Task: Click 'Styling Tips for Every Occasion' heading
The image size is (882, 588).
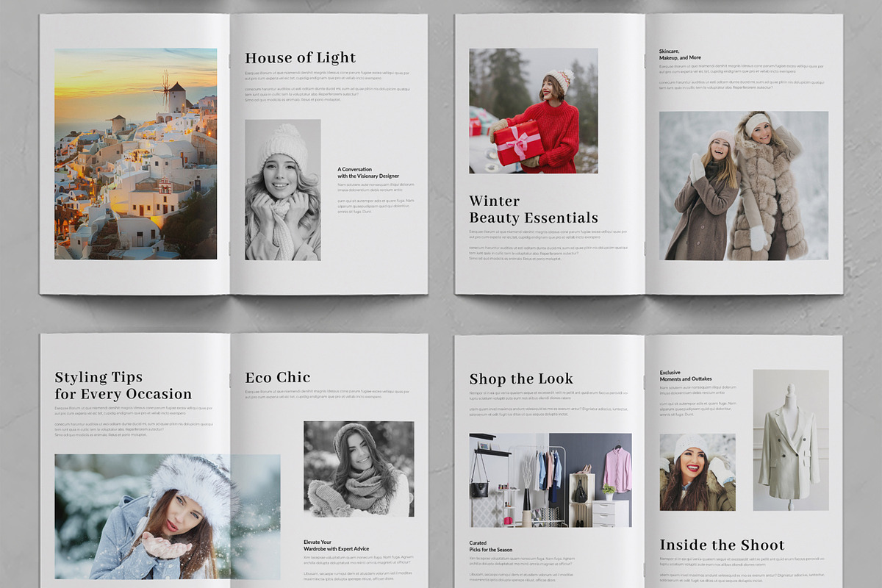Action: click(123, 385)
